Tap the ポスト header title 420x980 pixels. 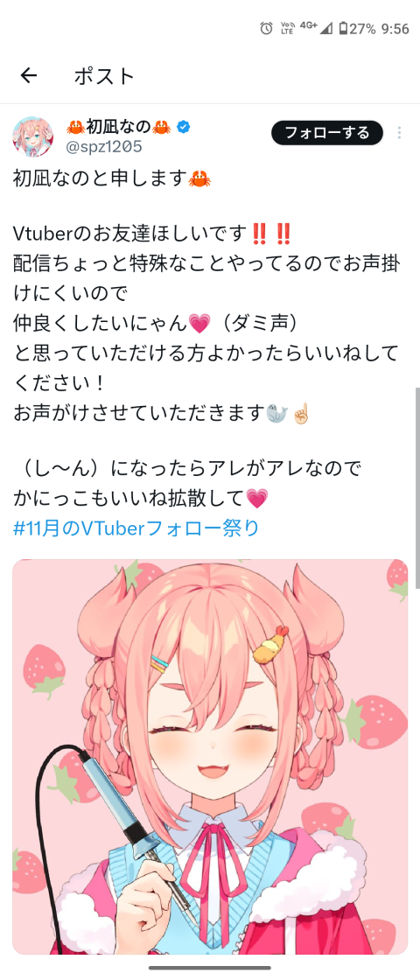coord(104,76)
